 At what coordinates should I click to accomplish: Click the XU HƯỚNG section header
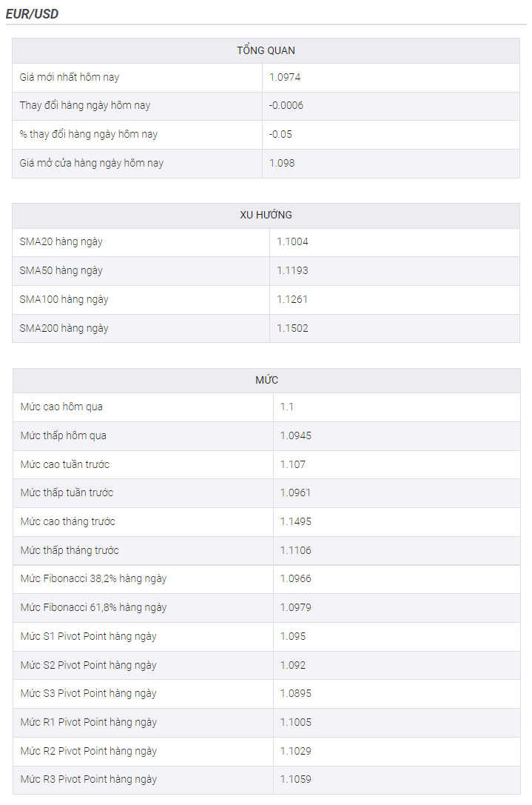pos(266,215)
